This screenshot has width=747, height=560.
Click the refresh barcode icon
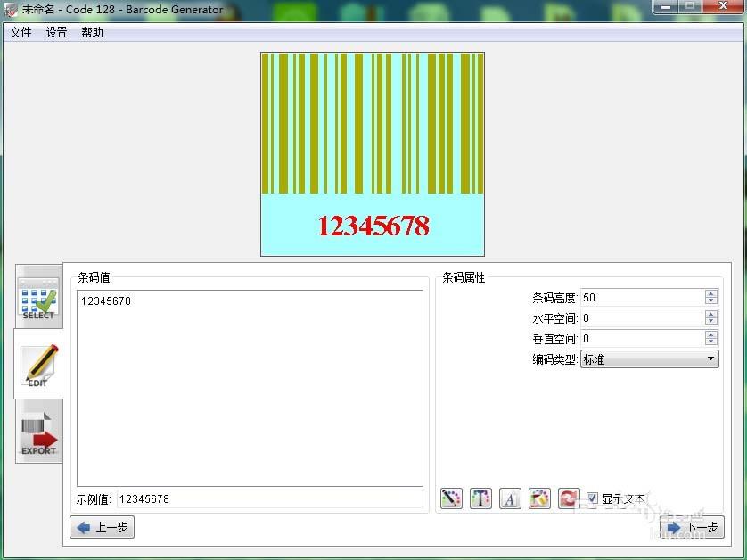(569, 498)
